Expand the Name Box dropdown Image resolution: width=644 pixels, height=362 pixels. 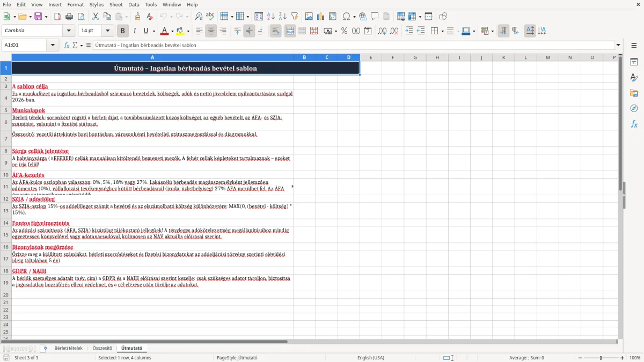tap(53, 45)
